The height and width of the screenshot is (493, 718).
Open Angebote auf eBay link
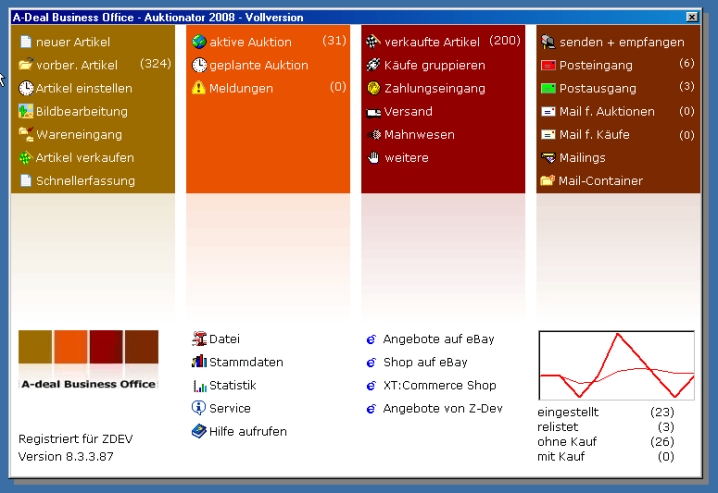click(x=438, y=339)
